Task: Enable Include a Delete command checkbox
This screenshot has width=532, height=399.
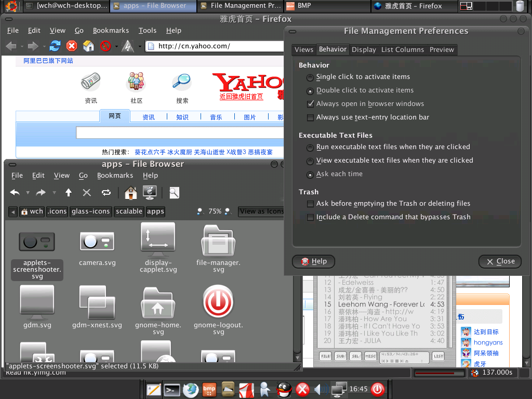Action: (x=310, y=217)
